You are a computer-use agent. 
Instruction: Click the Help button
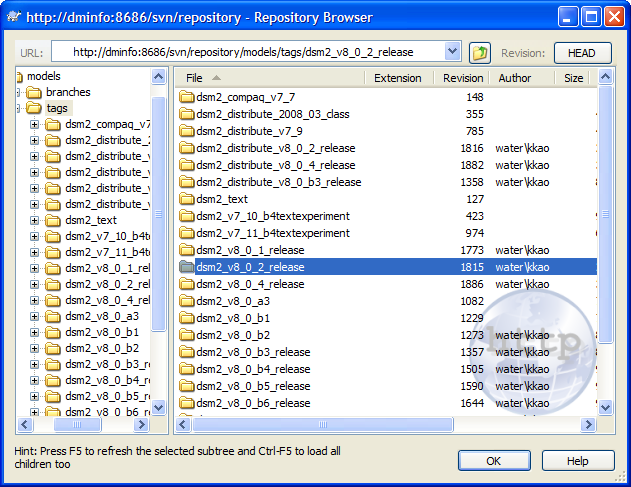coord(577,460)
